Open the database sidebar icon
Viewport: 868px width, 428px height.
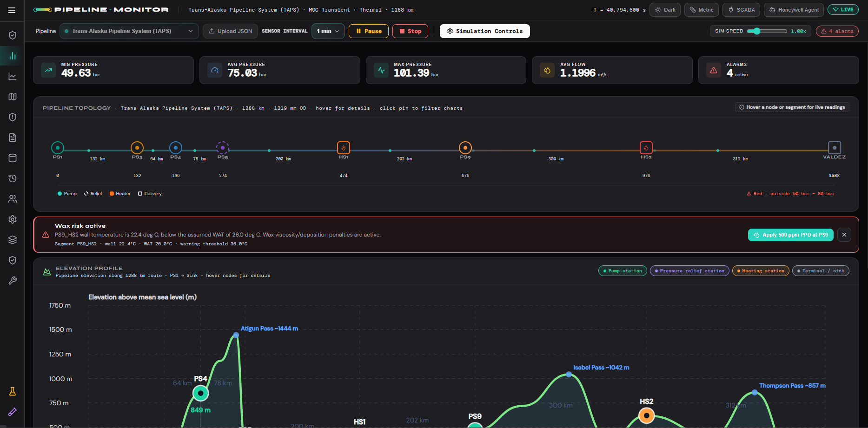13,158
